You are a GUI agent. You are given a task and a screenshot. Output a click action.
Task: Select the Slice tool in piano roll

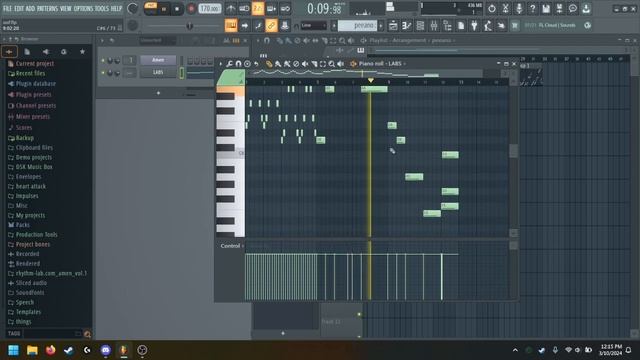pos(314,64)
